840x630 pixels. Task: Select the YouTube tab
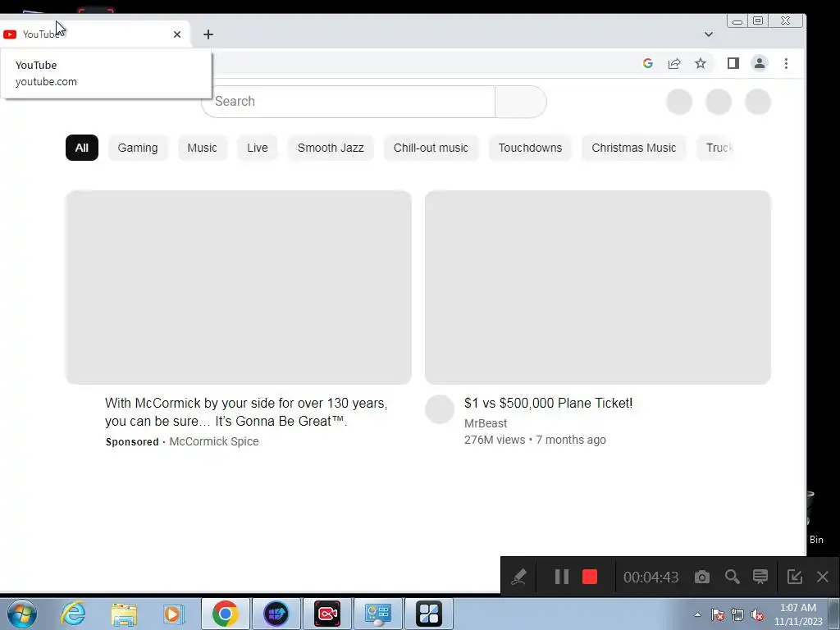tap(94, 34)
